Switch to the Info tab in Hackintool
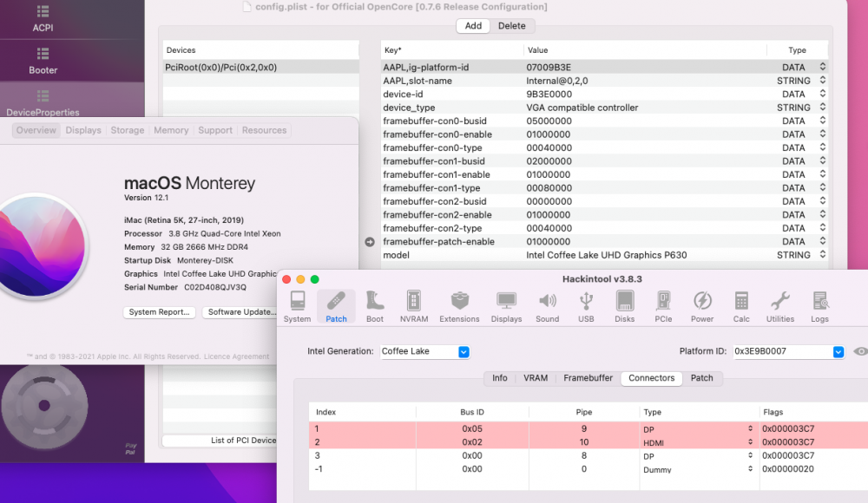 tap(499, 378)
